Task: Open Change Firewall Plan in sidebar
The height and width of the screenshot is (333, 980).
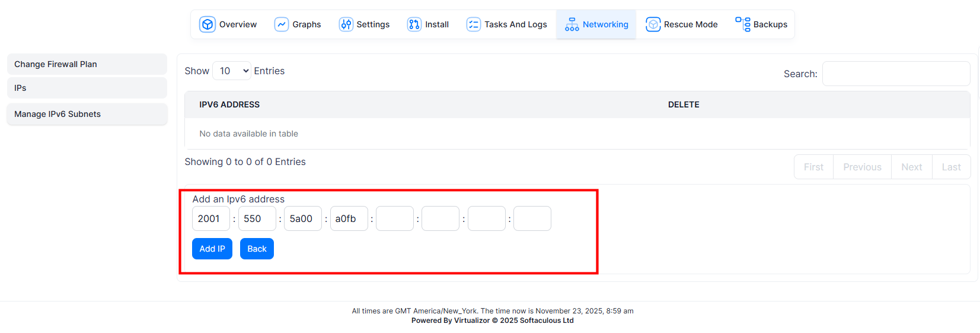Action: pyautogui.click(x=87, y=64)
